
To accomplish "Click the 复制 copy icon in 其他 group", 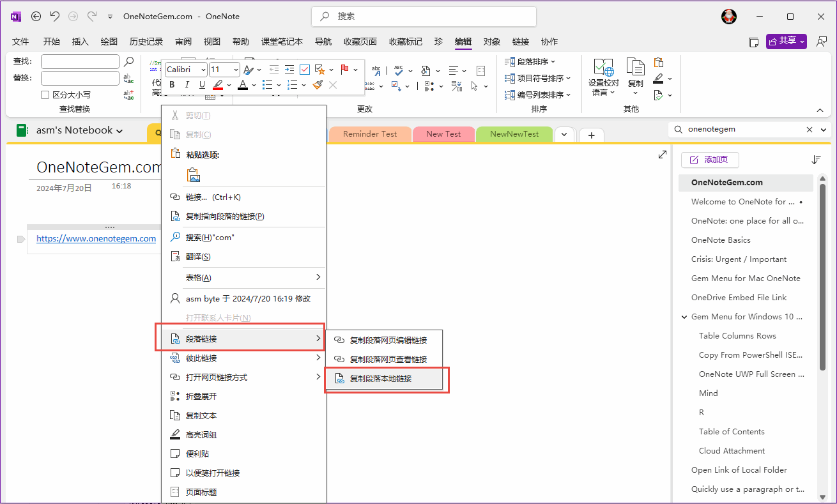I will click(635, 69).
